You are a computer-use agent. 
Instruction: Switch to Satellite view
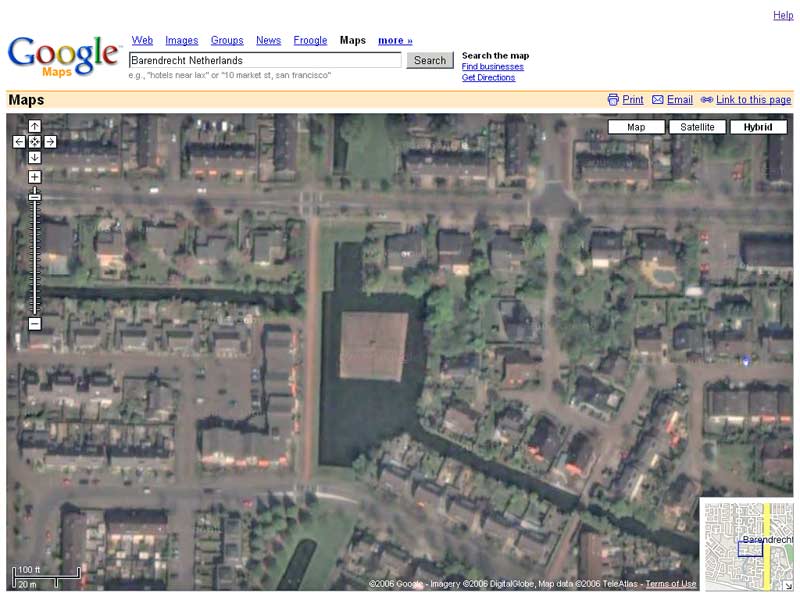click(x=697, y=127)
